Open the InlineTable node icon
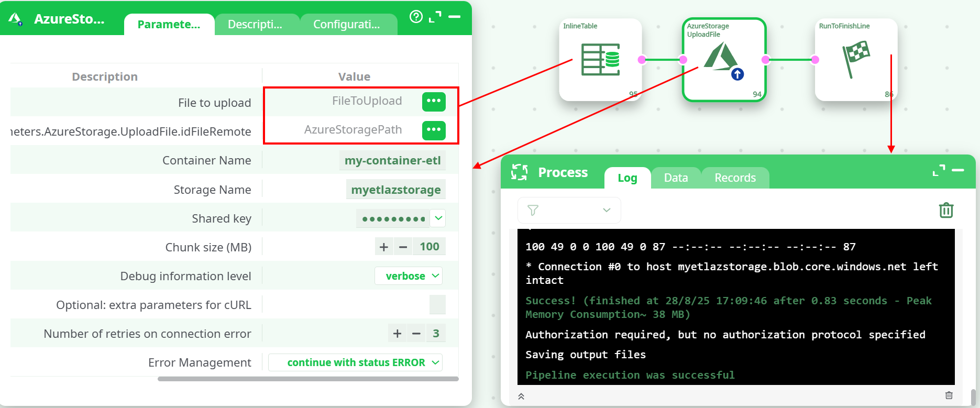The width and height of the screenshot is (980, 408). [600, 60]
